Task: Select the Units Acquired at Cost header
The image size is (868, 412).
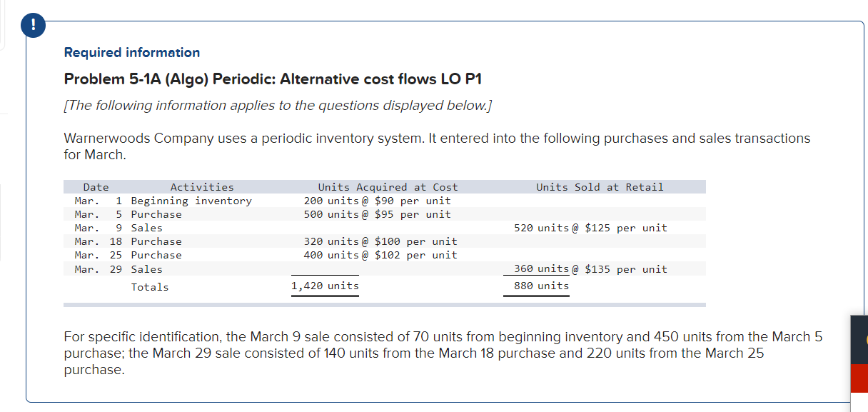Action: point(388,186)
